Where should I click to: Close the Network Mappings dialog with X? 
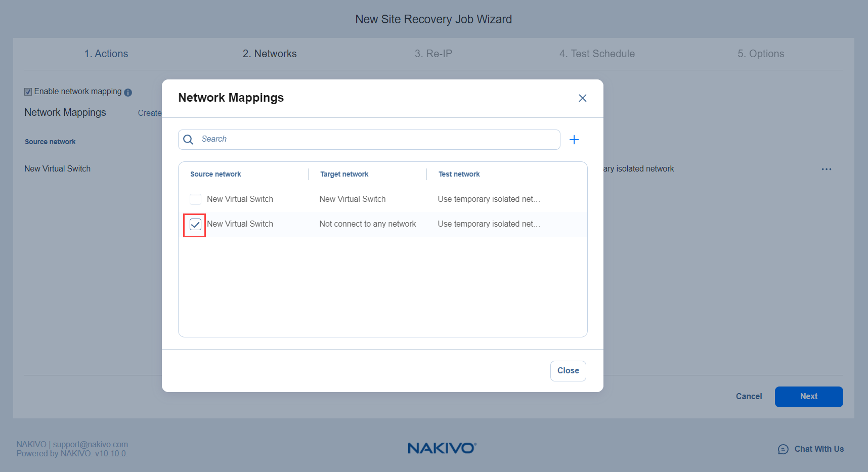click(x=582, y=98)
